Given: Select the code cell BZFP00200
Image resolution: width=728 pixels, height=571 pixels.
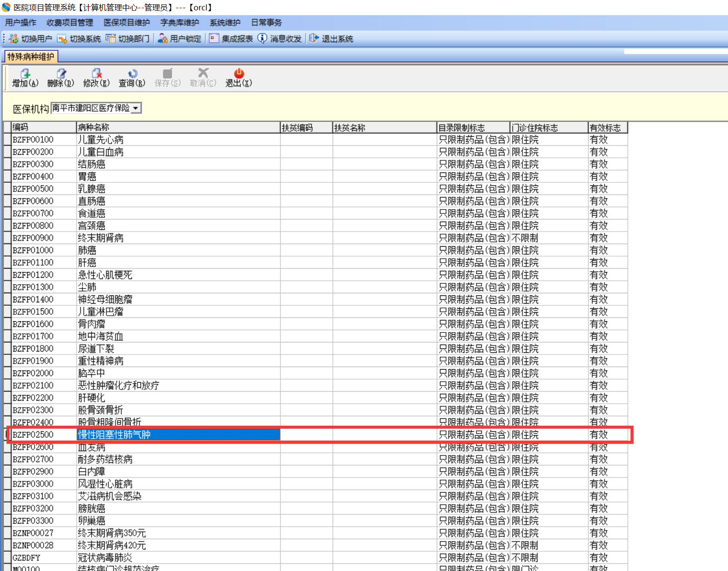Looking at the screenshot, I should click(44, 152).
